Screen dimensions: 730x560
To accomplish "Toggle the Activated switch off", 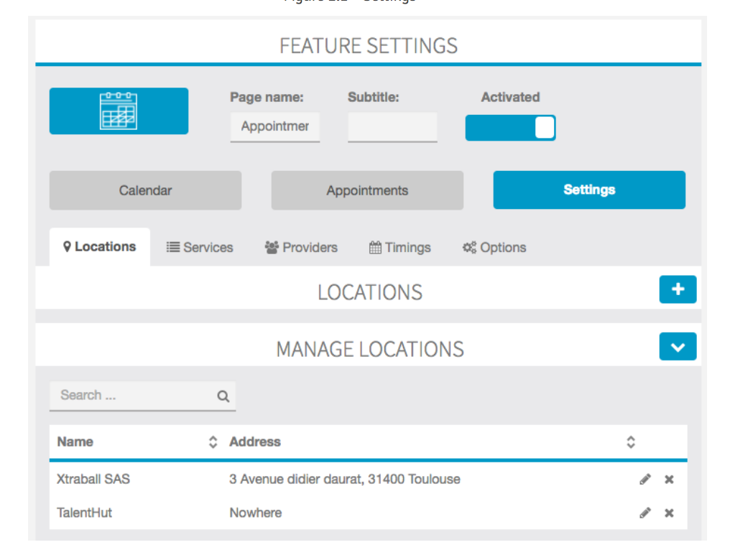I will [510, 128].
